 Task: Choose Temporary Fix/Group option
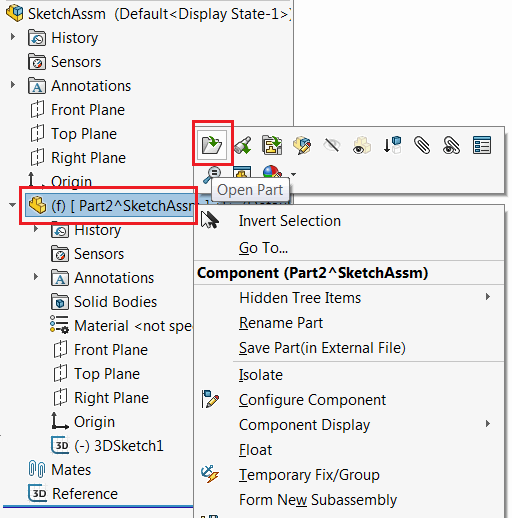(x=309, y=475)
